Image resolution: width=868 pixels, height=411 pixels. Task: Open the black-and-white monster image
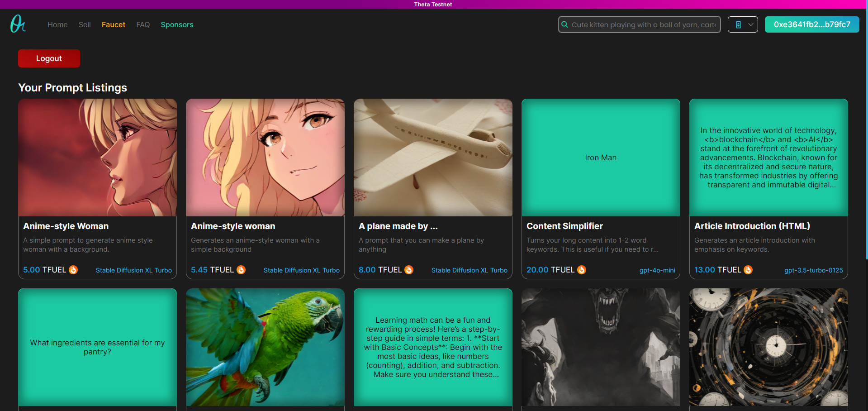click(x=601, y=347)
